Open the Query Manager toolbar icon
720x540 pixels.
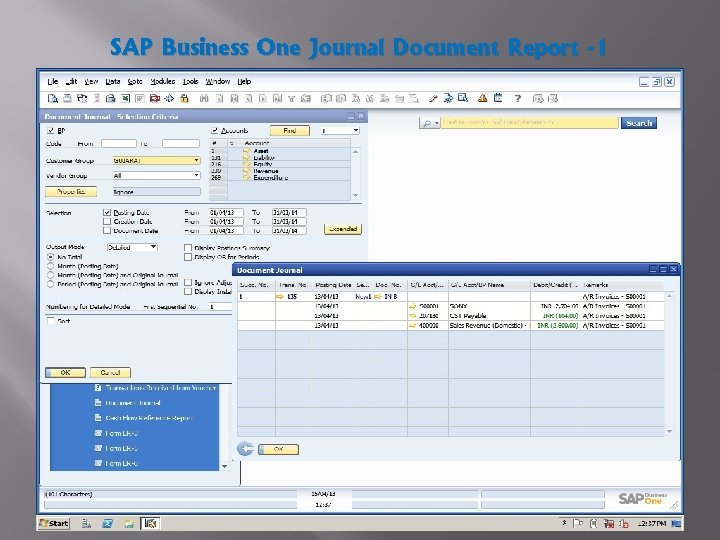(x=463, y=98)
